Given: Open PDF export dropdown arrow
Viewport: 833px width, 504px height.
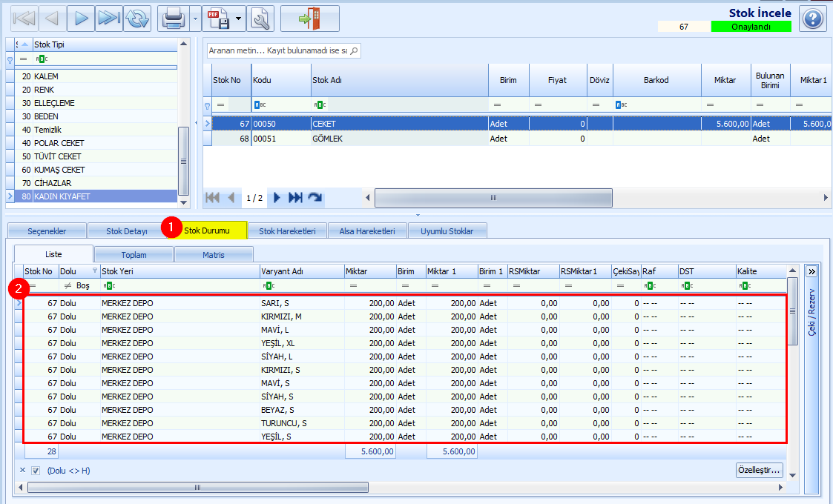Looking at the screenshot, I should click(239, 19).
